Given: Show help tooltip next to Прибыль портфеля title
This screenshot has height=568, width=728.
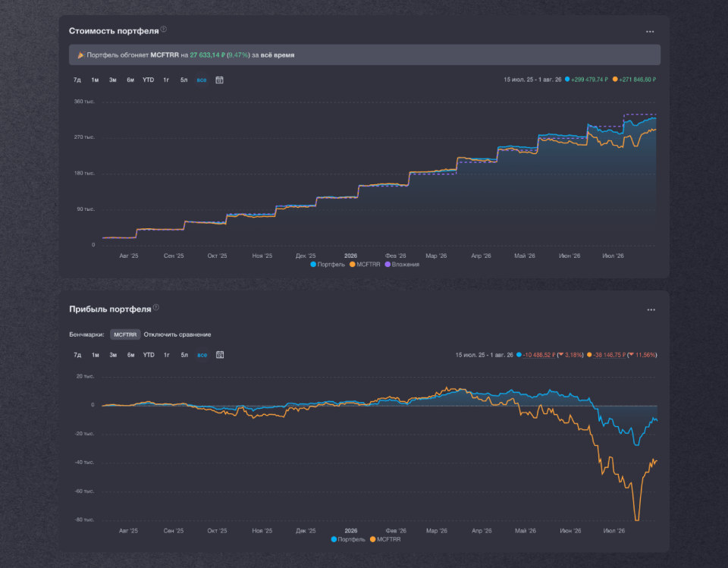Looking at the screenshot, I should click(156, 307).
